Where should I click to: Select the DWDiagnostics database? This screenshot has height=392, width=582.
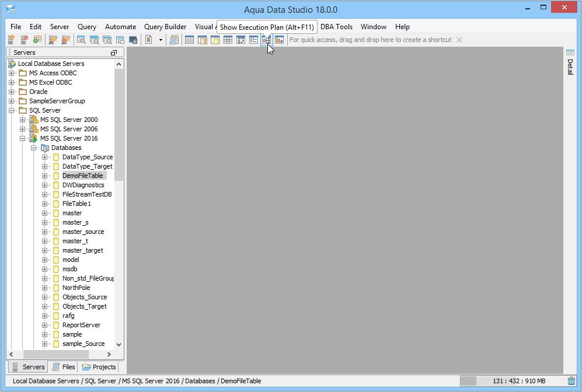point(83,185)
